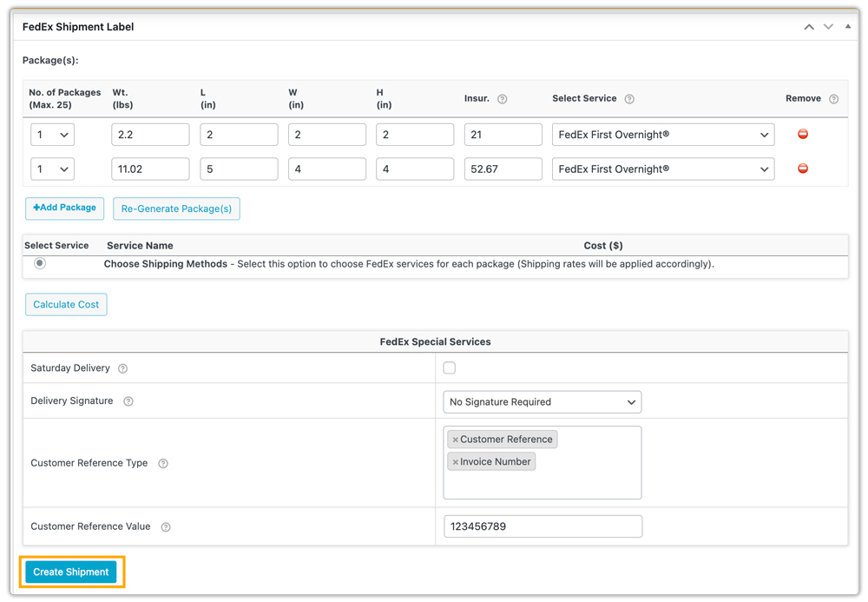The image size is (868, 602).
Task: Click Customer Reference Type help icon
Action: [x=163, y=464]
